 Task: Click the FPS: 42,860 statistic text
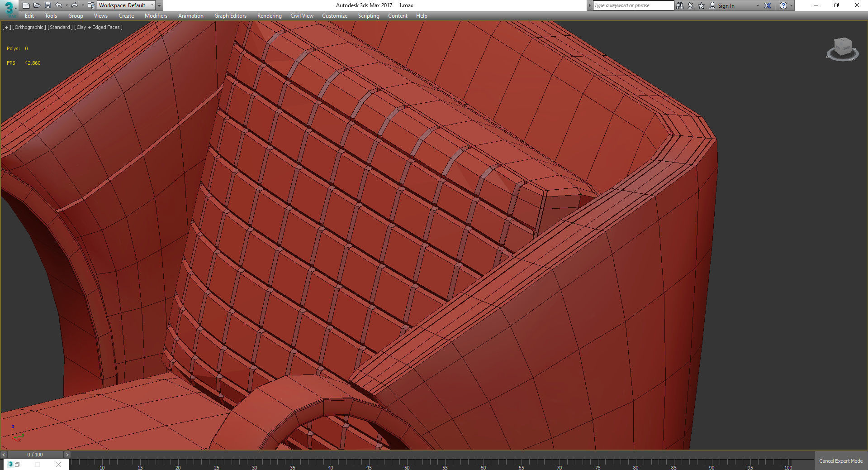(24, 63)
